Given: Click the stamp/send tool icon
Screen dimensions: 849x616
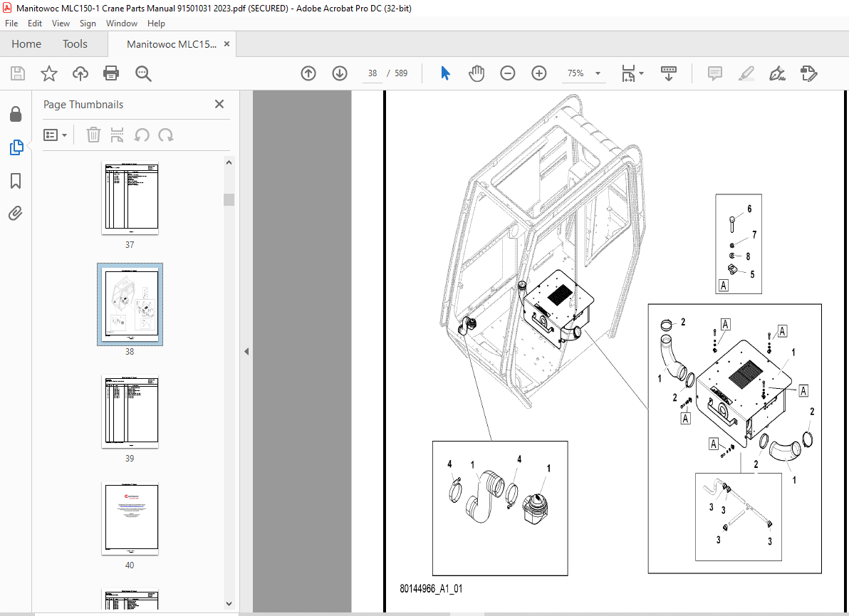Looking at the screenshot, I should point(808,73).
